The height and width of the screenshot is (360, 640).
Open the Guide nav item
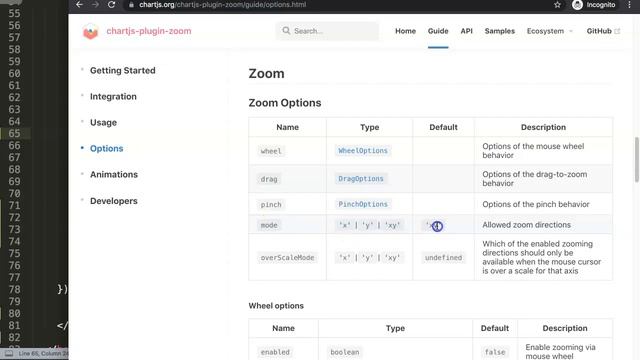438,31
